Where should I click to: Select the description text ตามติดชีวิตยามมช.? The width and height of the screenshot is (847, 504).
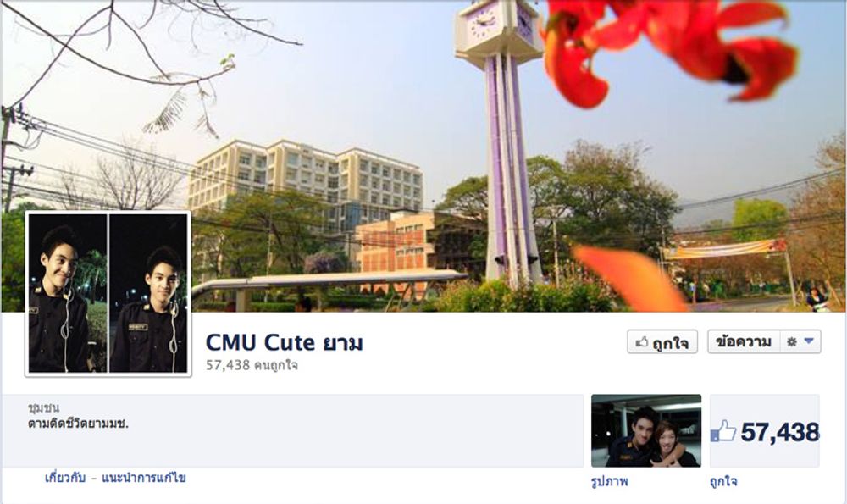click(78, 424)
